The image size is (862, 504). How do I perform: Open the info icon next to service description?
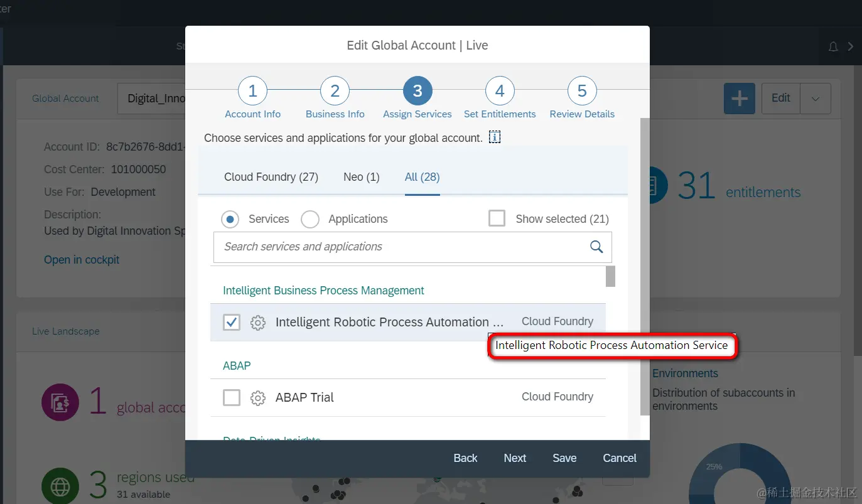495,137
